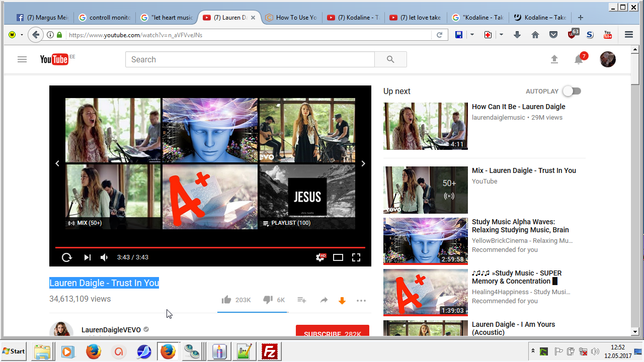Image resolution: width=644 pixels, height=362 pixels.
Task: Subscribe to LaurenDaigleVEVO channel
Action: [x=333, y=332]
